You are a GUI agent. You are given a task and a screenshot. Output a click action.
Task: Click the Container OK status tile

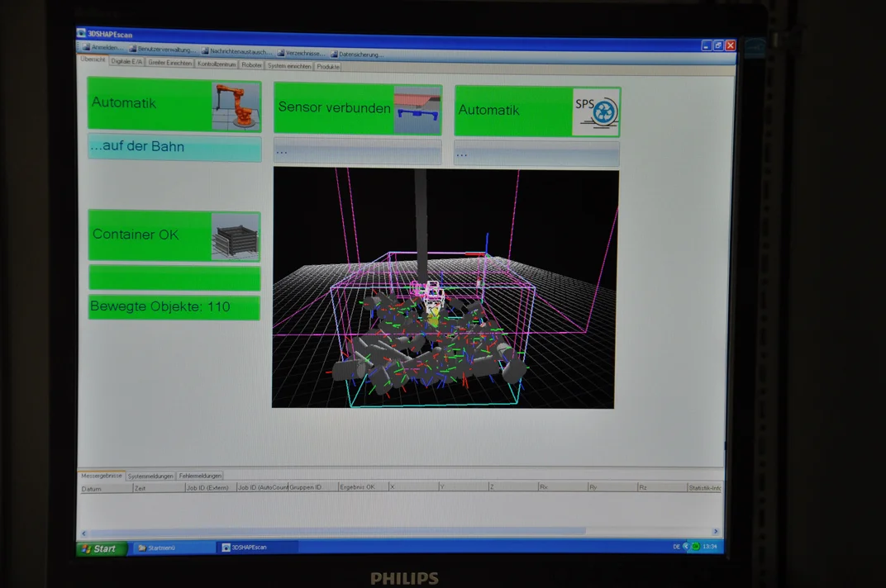174,235
